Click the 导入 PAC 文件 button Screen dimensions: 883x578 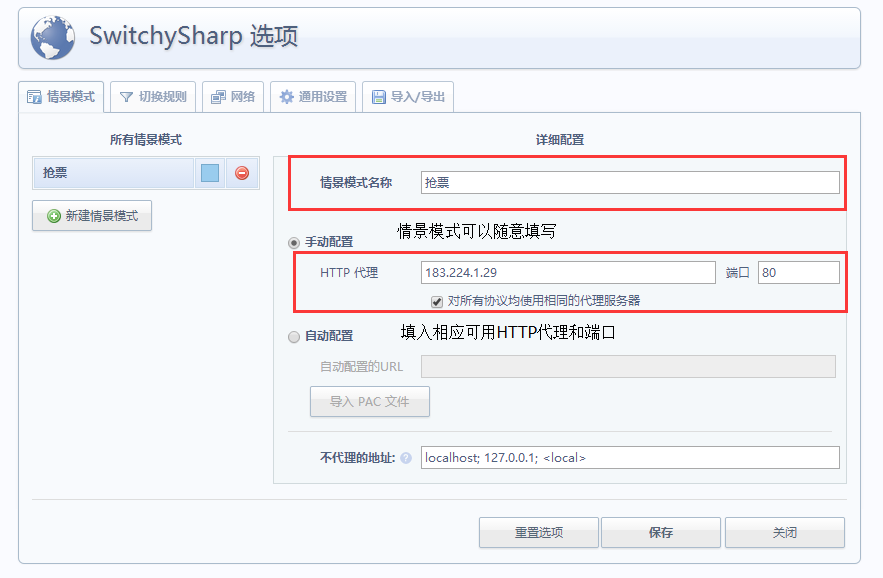(370, 402)
